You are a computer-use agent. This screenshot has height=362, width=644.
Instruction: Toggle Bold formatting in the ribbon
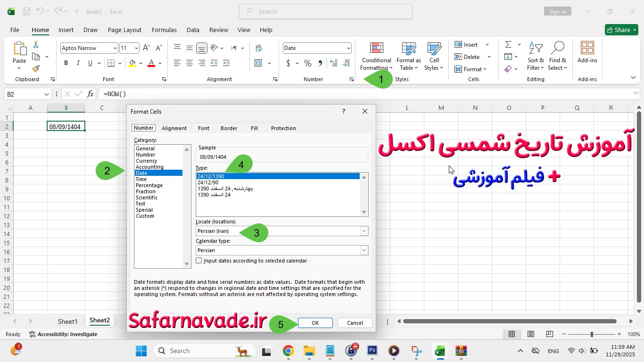[66, 63]
